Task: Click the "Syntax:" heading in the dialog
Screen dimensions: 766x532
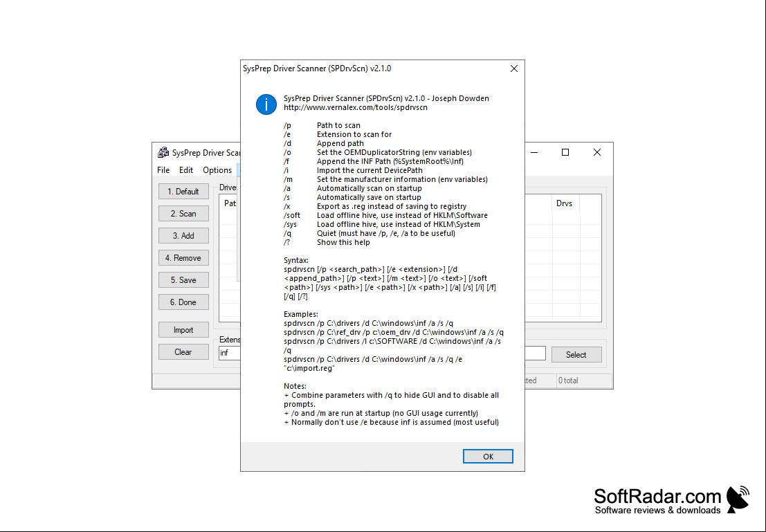Action: click(296, 260)
